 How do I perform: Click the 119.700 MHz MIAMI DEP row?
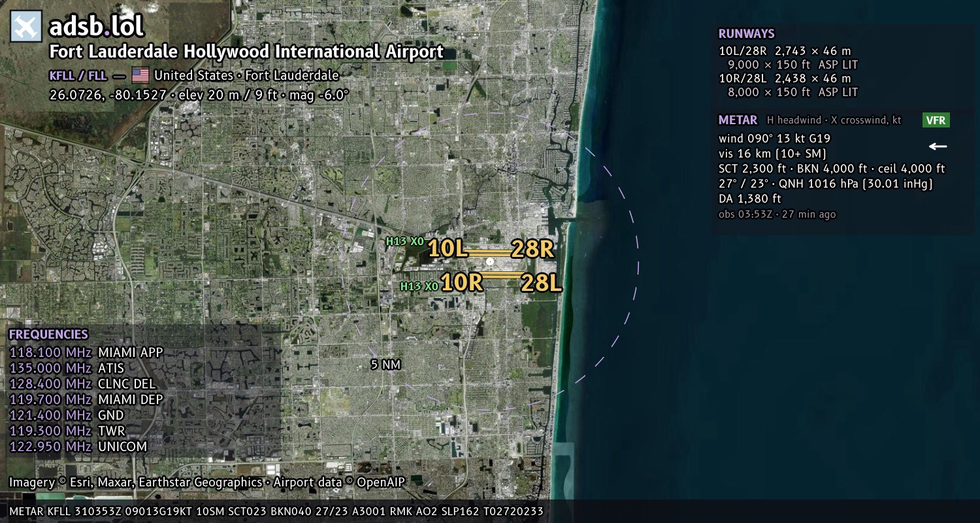86,400
